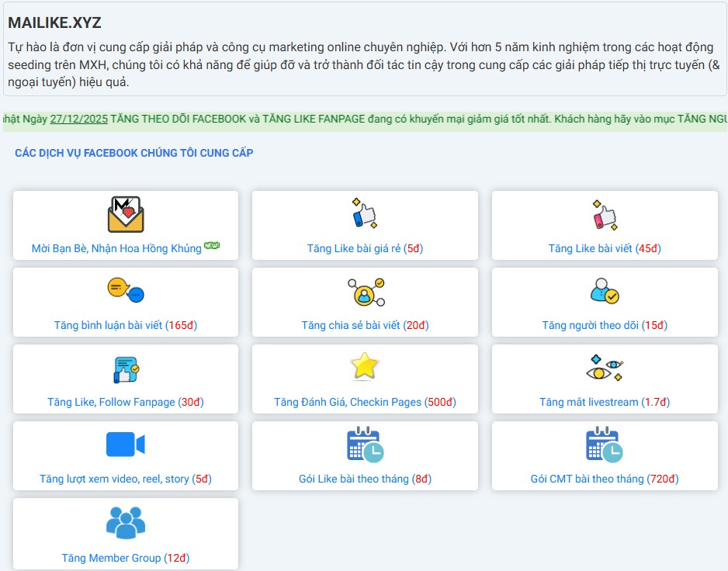Click the green NEW badge

212,245
